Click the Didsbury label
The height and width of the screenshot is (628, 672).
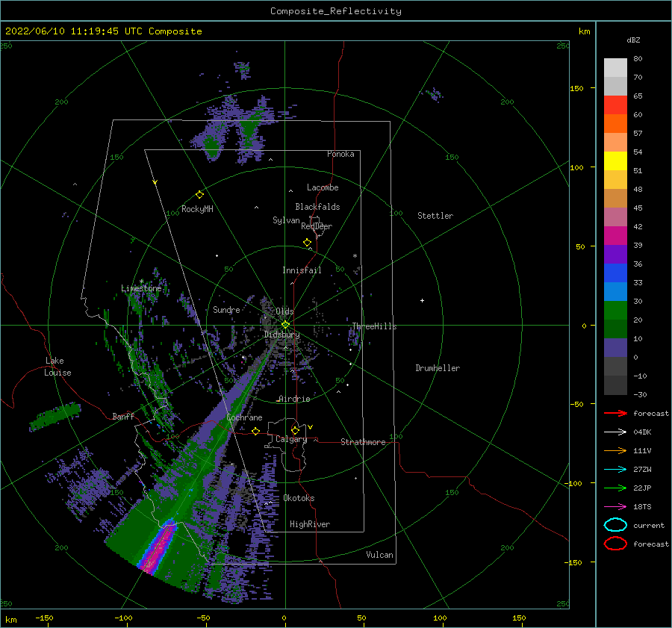pos(281,335)
